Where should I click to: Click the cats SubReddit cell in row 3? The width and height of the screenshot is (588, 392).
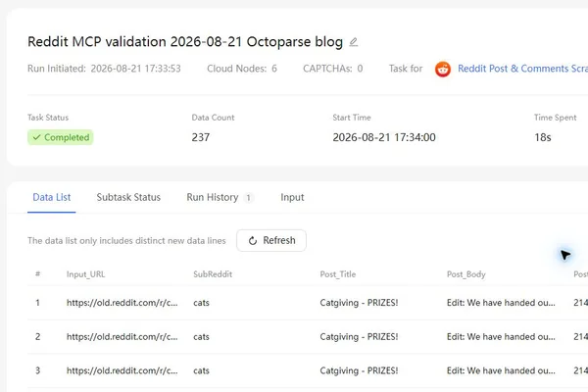201,370
